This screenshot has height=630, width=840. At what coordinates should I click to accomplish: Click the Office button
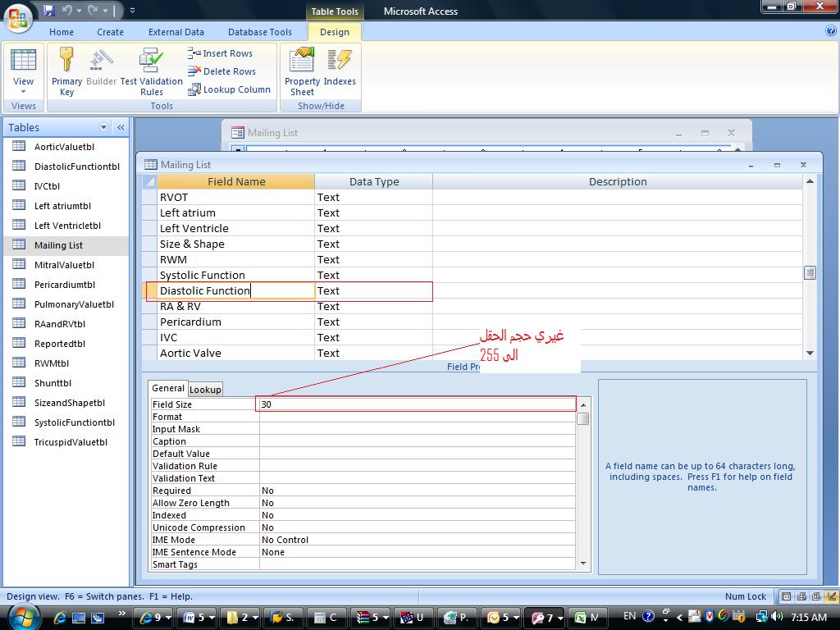[x=18, y=18]
